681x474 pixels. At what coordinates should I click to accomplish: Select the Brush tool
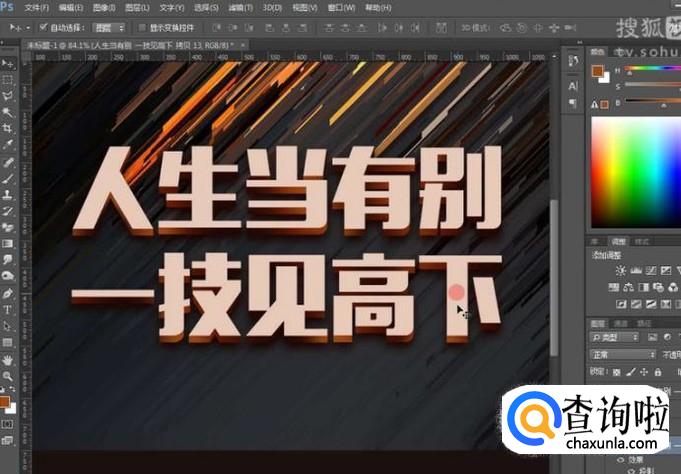click(x=7, y=179)
